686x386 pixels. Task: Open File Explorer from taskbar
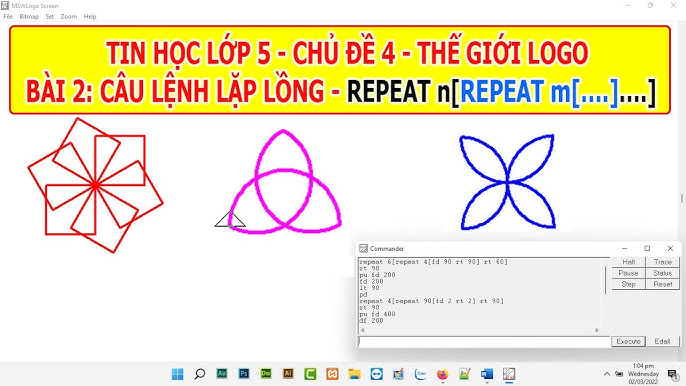[x=354, y=374]
